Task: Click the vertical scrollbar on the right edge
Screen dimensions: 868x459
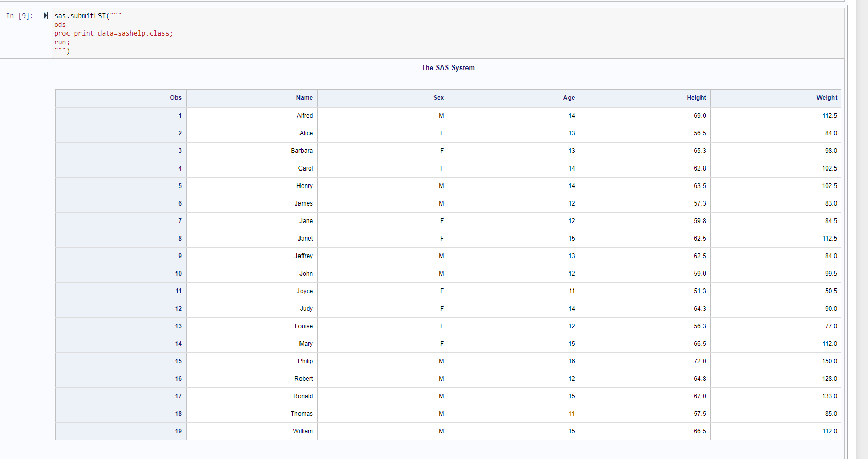Action: click(x=861, y=229)
